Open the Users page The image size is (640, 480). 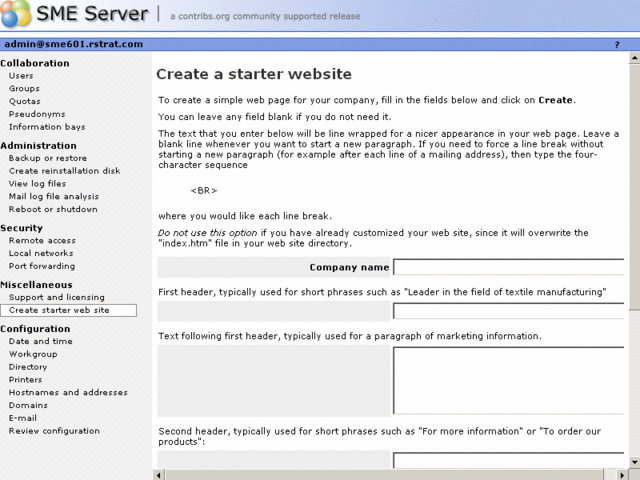[x=21, y=76]
